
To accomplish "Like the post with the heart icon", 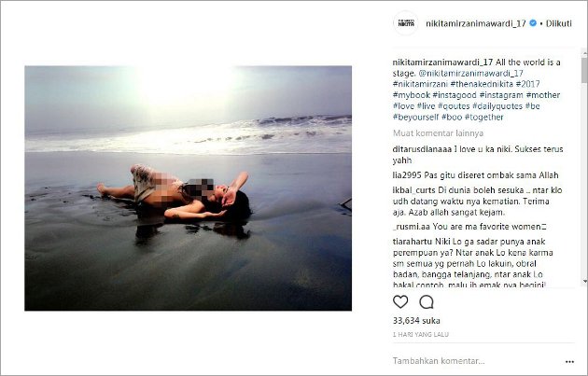I will [x=400, y=301].
